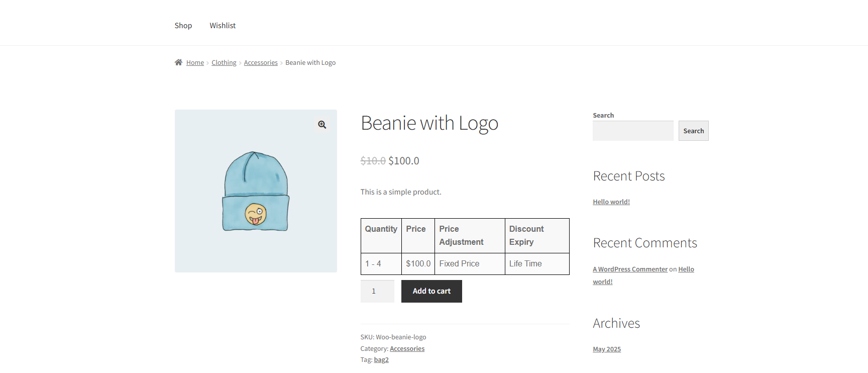The height and width of the screenshot is (373, 868).
Task: Click the Beanie with Logo title
Action: (x=429, y=124)
